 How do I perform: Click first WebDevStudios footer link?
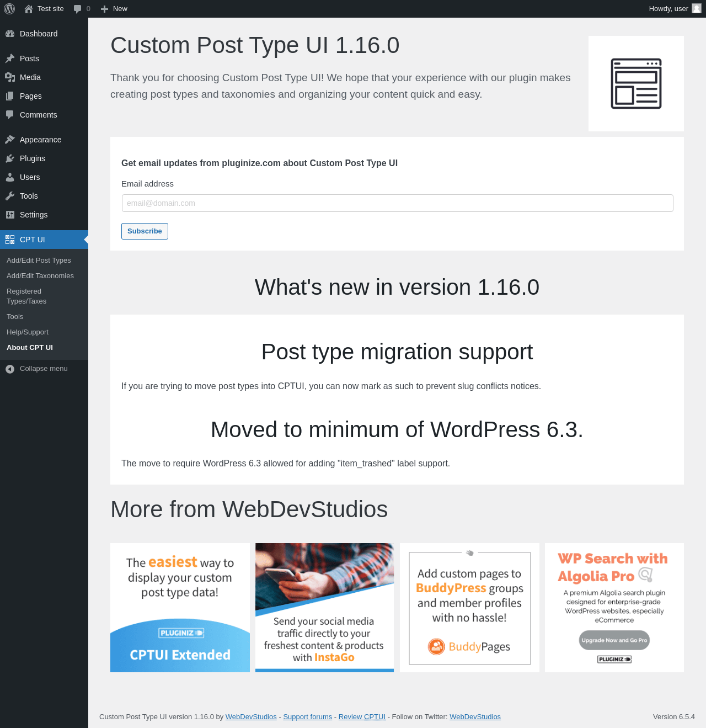(251, 717)
